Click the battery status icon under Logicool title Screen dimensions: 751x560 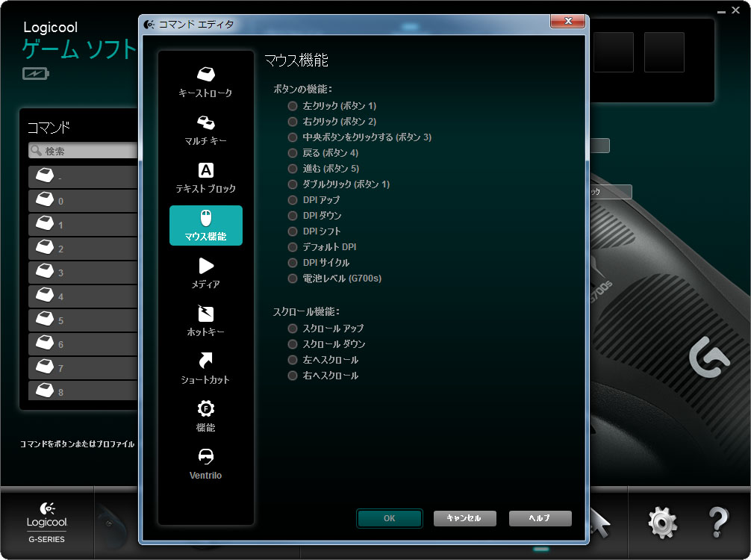(35, 73)
